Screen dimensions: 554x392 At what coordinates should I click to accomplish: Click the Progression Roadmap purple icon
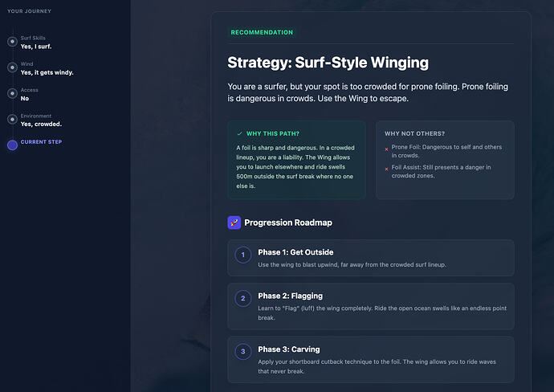[x=234, y=223]
